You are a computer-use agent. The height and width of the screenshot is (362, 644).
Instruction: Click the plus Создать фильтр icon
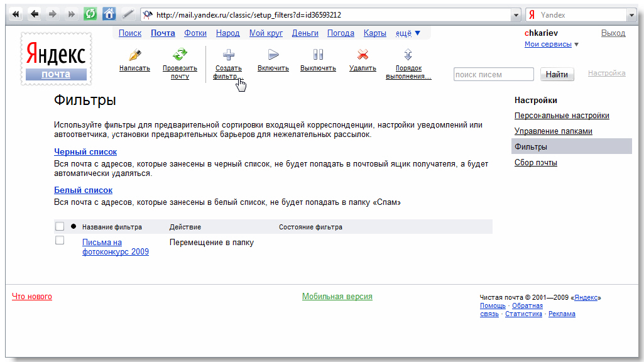coord(228,55)
